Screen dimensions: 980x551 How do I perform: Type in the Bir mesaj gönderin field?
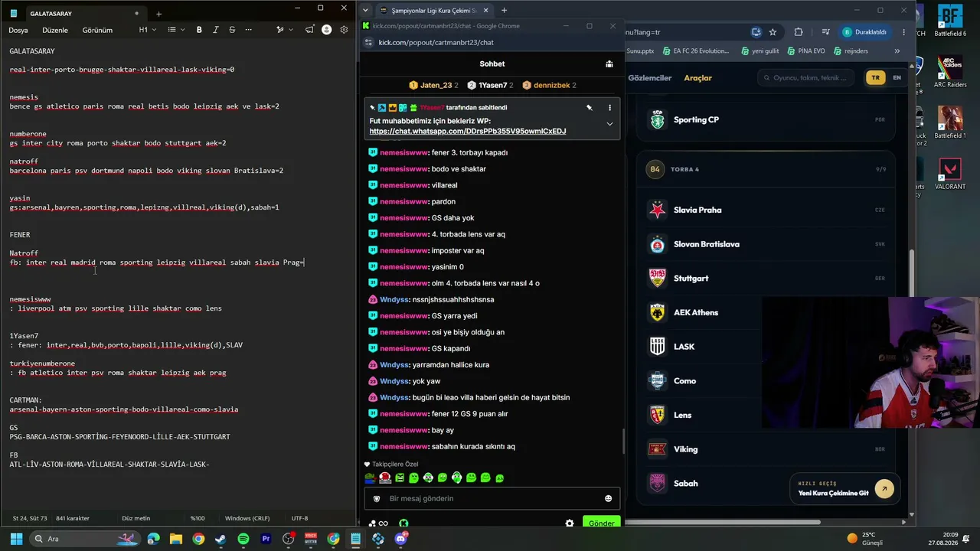pos(494,498)
